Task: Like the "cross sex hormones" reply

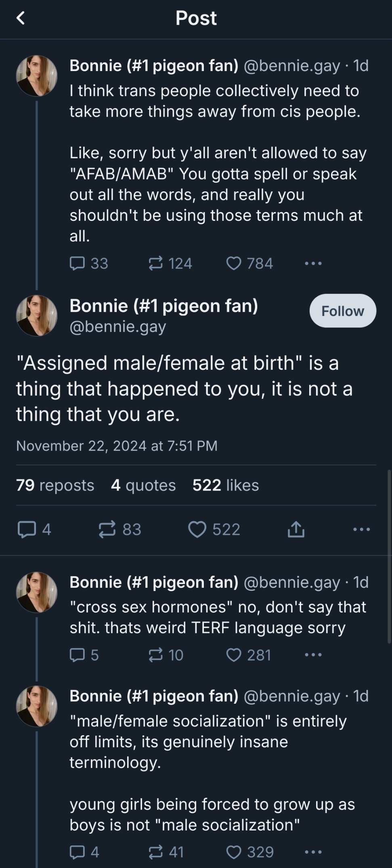Action: tap(234, 655)
